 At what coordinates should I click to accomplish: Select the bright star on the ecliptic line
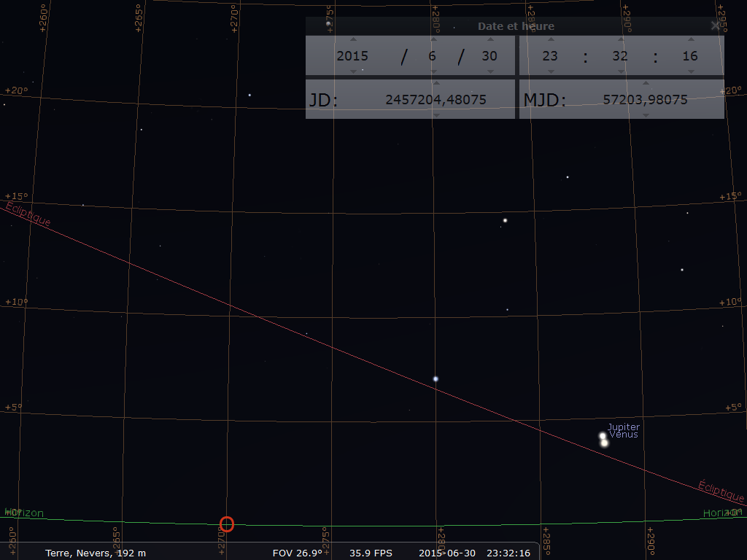(436, 379)
